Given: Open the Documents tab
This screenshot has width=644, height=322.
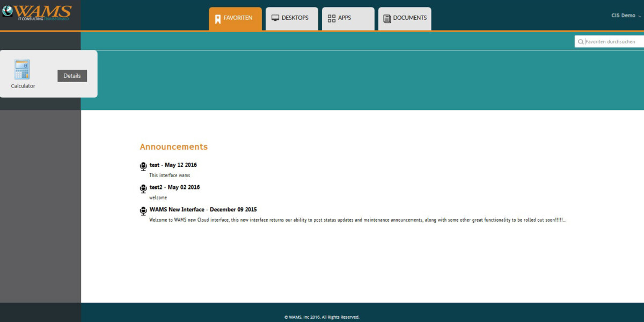Looking at the screenshot, I should coord(405,18).
